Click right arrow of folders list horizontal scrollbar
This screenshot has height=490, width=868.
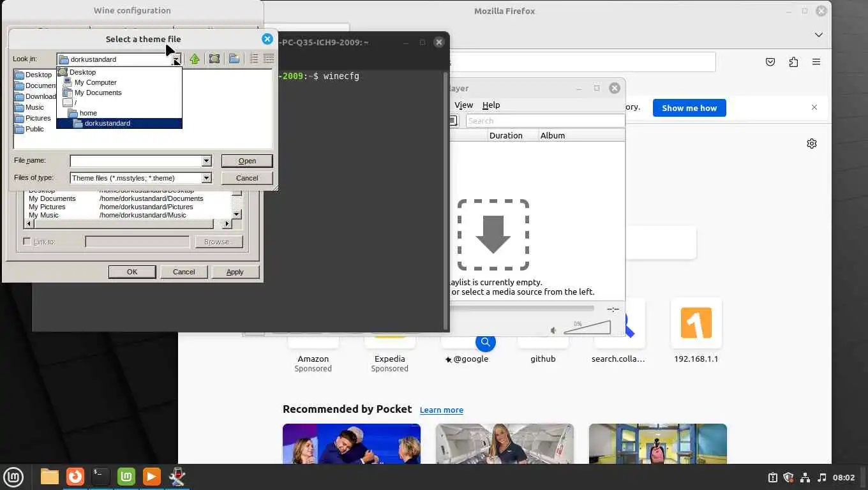pos(227,224)
